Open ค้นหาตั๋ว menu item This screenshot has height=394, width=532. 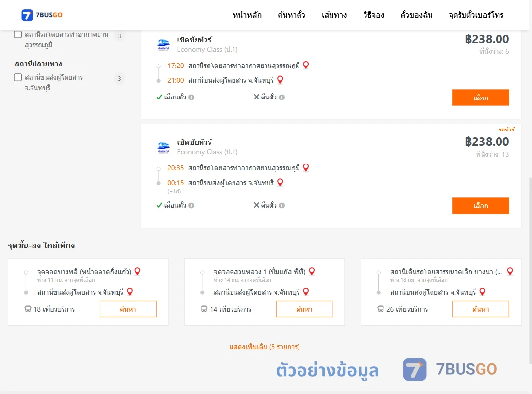pos(292,15)
